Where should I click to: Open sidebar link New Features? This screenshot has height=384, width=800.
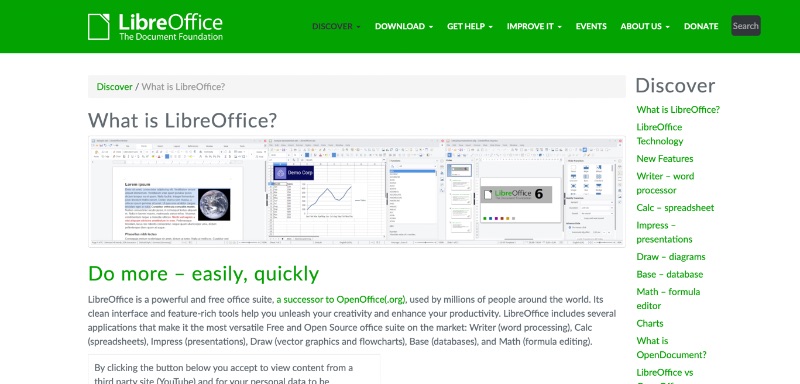pyautogui.click(x=665, y=159)
